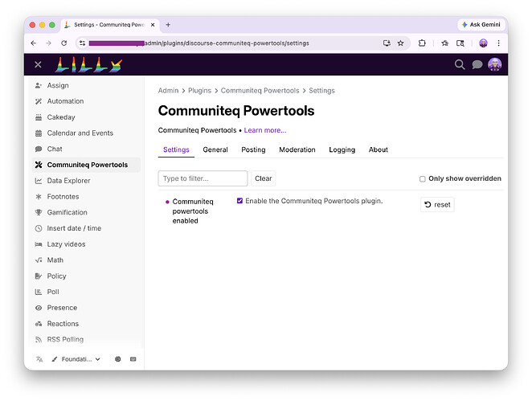This screenshot has width=532, height=401.
Task: Open the Math plugin in sidebar
Action: (86, 260)
